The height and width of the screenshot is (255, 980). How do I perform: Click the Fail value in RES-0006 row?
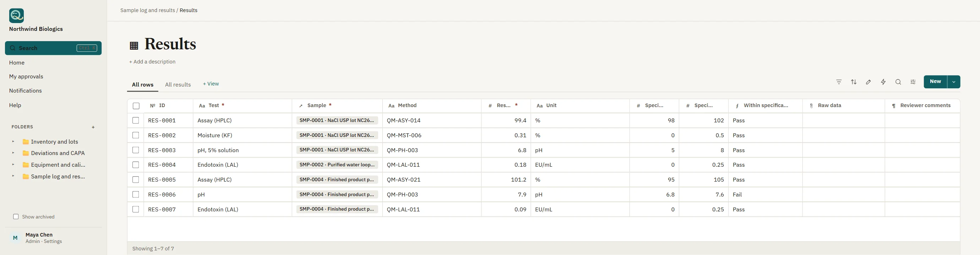(737, 195)
